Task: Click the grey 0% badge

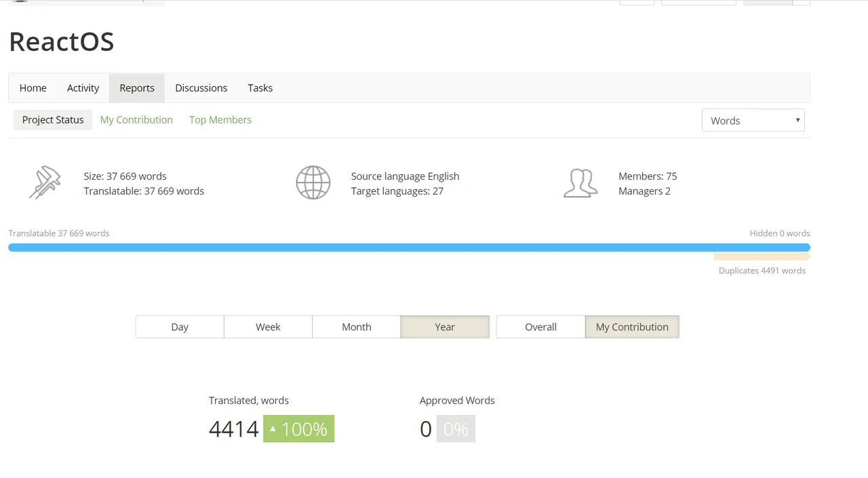Action: (x=456, y=429)
